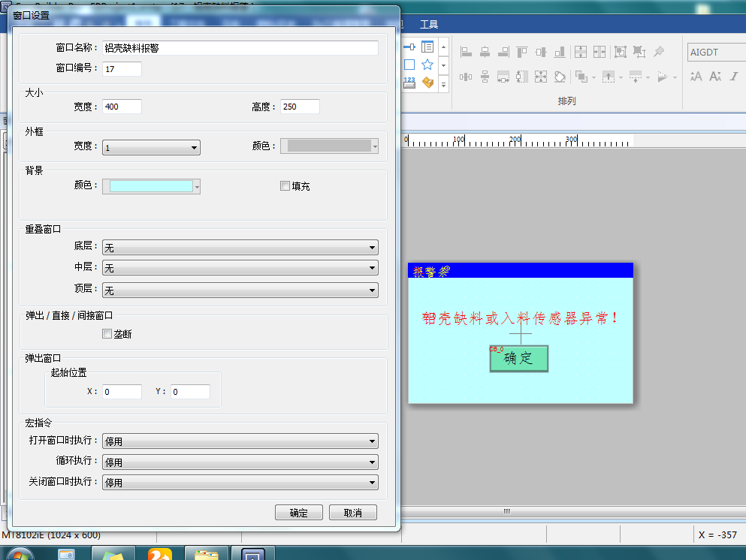Click the italic text icon

click(734, 77)
